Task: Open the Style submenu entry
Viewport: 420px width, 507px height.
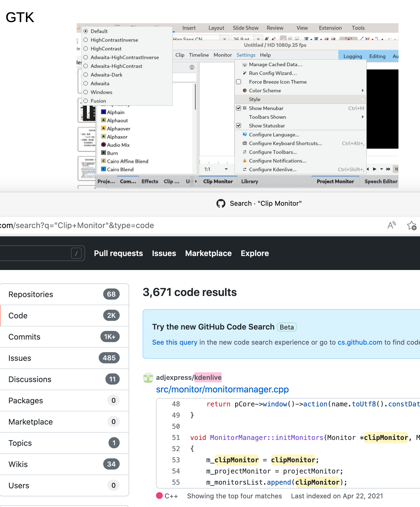Action: (301, 99)
